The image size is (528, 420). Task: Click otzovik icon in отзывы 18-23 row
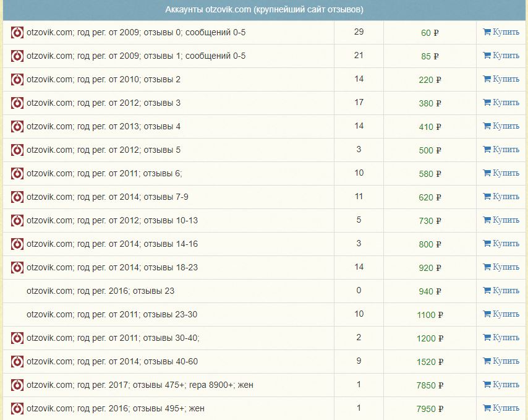click(x=17, y=267)
